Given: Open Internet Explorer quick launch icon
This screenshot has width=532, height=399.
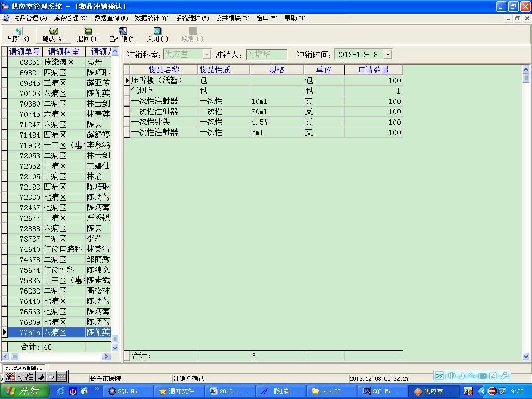Looking at the screenshot, I should point(61,391).
